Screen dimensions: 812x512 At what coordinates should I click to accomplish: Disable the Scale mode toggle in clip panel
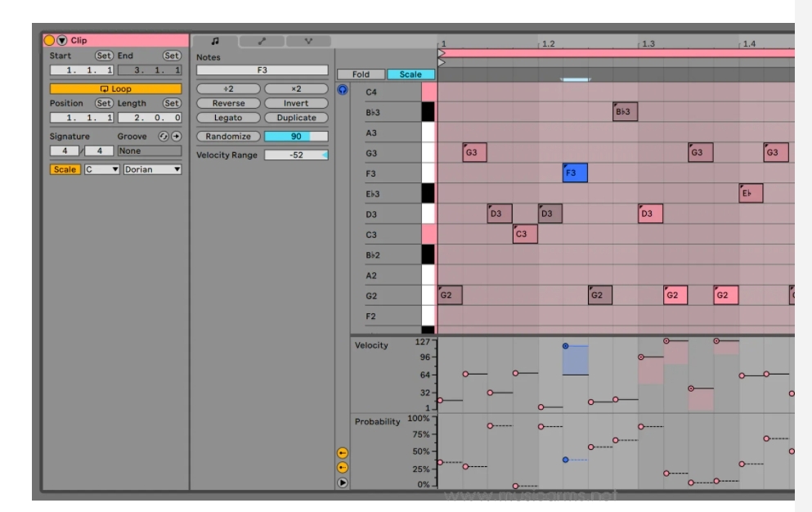(x=65, y=169)
